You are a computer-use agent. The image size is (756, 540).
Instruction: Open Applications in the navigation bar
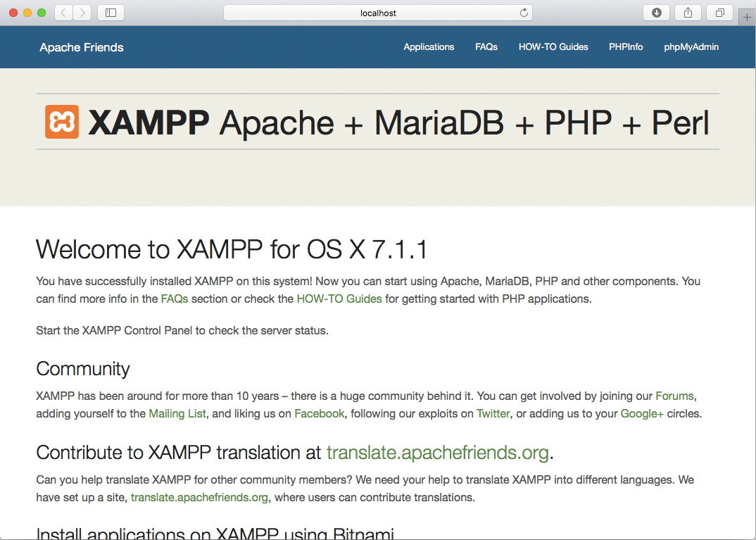coord(429,47)
